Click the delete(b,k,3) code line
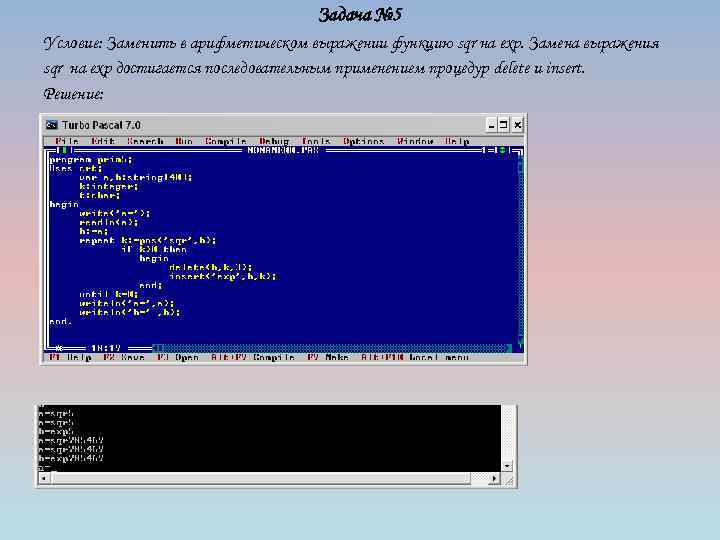The width and height of the screenshot is (720, 540). point(211,267)
